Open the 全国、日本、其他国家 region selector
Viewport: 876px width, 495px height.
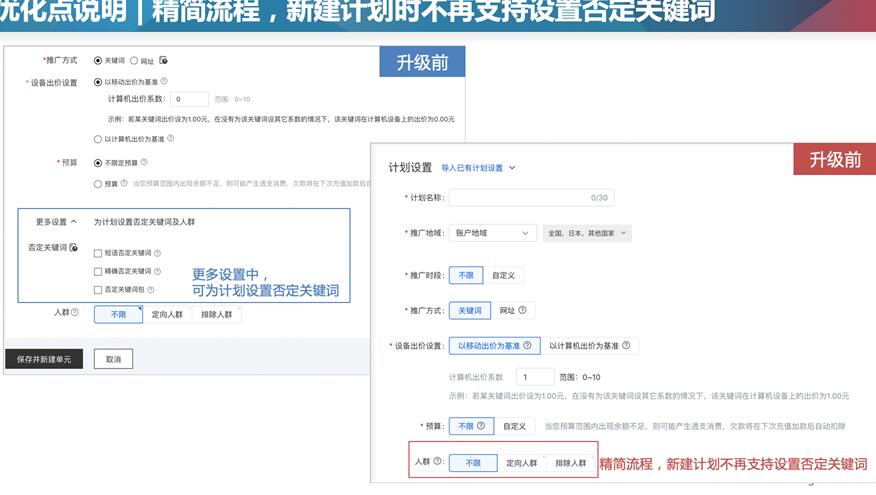(x=587, y=233)
